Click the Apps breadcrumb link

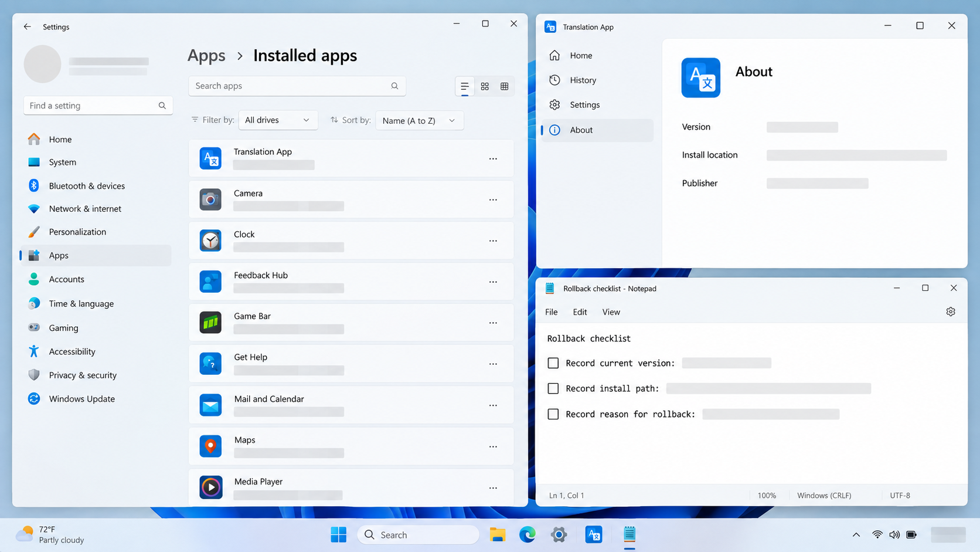[206, 56]
